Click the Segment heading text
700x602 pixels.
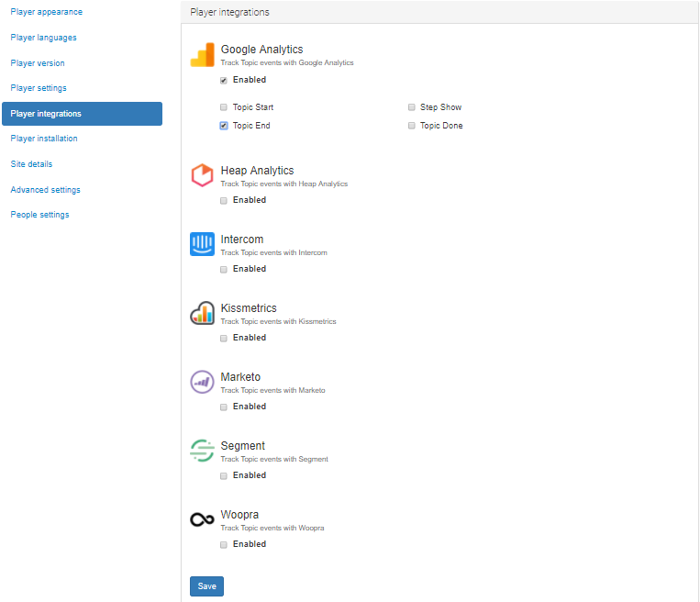[x=243, y=446]
